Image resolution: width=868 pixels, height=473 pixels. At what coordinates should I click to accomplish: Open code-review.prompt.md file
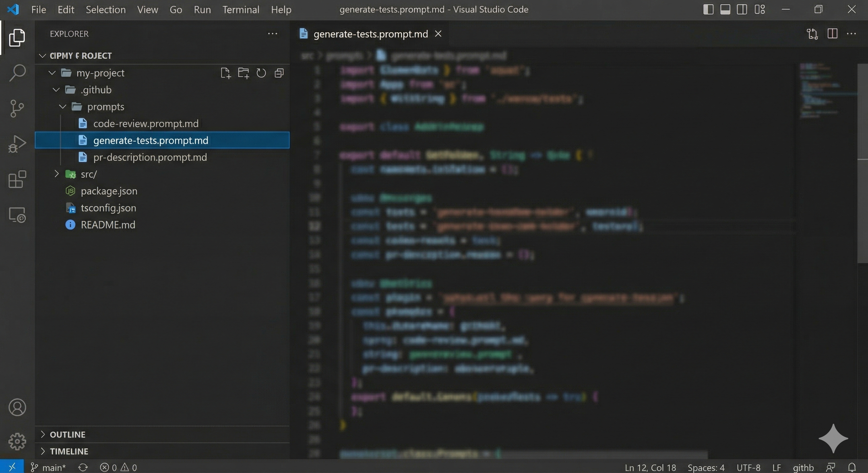145,123
